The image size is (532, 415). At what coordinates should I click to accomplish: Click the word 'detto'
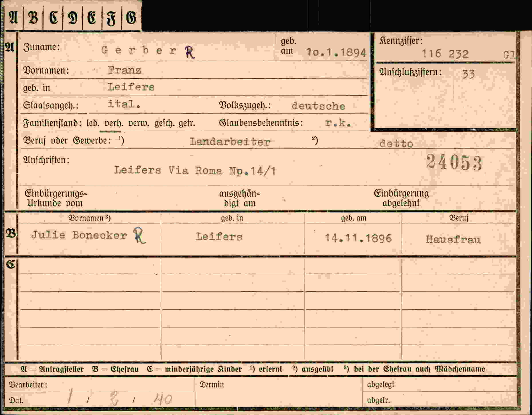(x=396, y=144)
